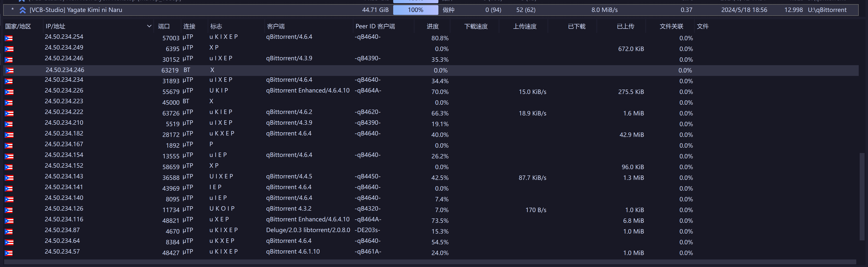Sort peers by IP/地址 column header
This screenshot has height=267, width=868.
[55, 26]
